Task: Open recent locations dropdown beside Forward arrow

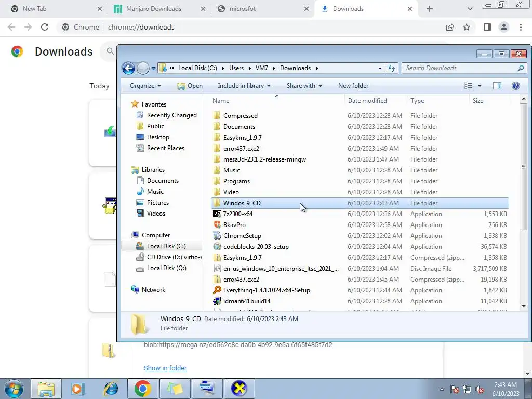Action: (x=153, y=69)
